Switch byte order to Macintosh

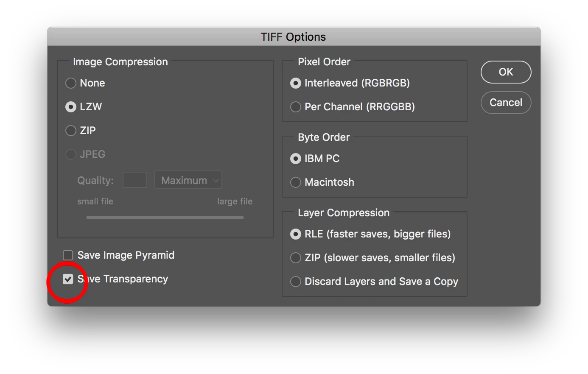click(x=296, y=182)
